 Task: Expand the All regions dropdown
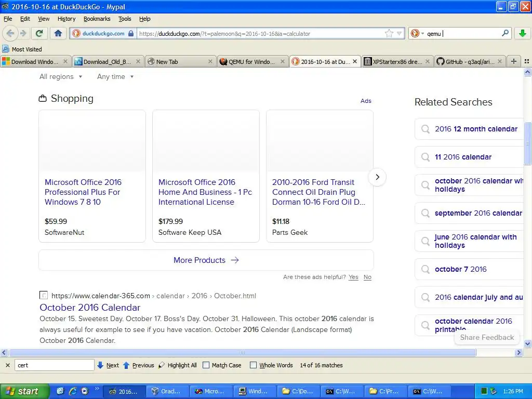[x=61, y=77]
